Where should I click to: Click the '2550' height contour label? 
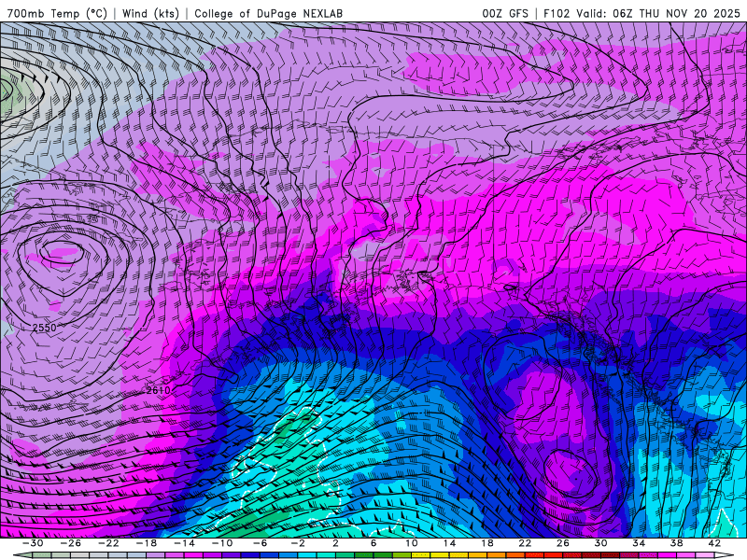click(x=44, y=328)
